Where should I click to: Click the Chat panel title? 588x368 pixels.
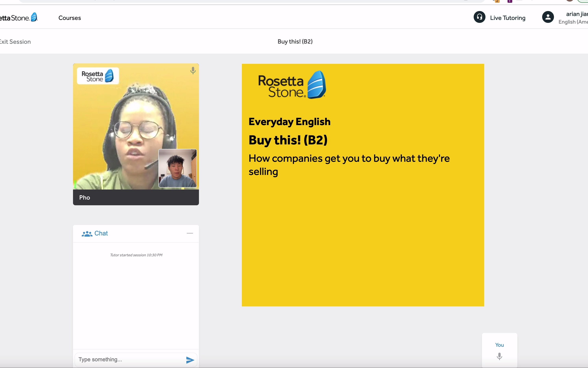click(x=101, y=233)
